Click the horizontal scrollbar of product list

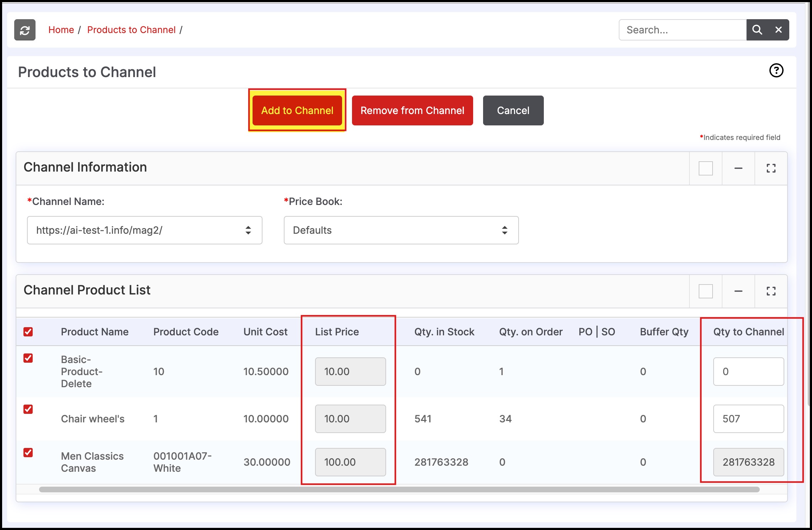[399, 490]
